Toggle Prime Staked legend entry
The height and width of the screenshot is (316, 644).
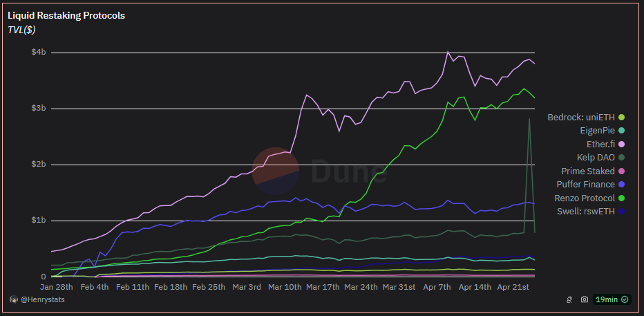pyautogui.click(x=587, y=171)
